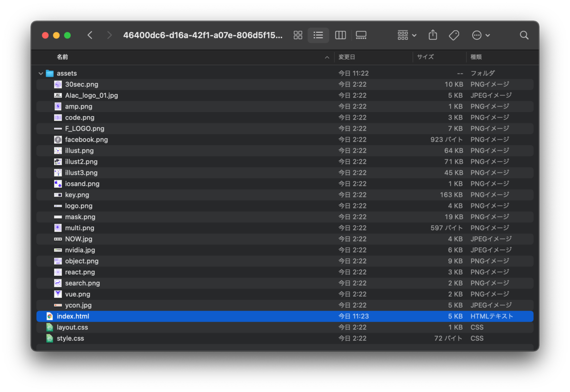Image resolution: width=570 pixels, height=392 pixels.
Task: Collapse the assets folder disclosure triangle
Action: 40,74
